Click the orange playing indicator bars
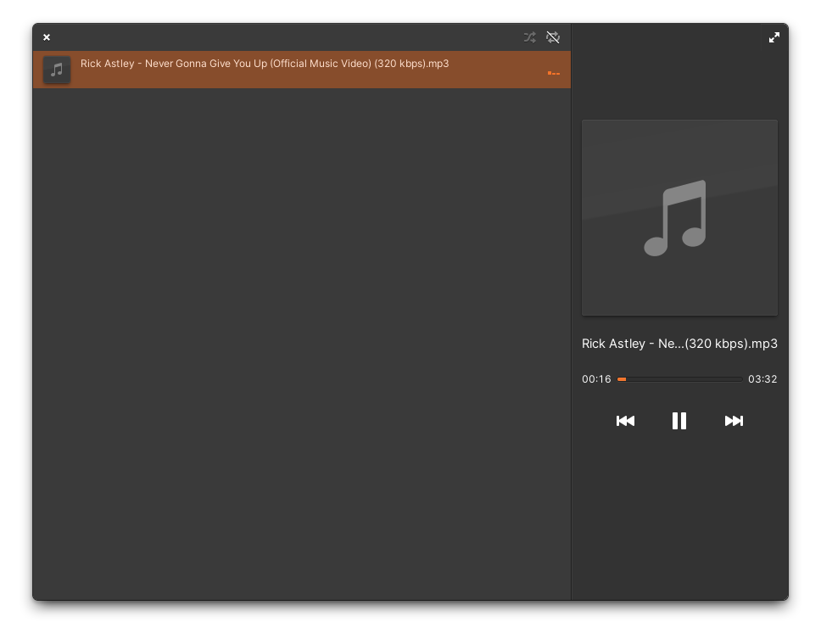The width and height of the screenshot is (821, 644). click(x=554, y=73)
